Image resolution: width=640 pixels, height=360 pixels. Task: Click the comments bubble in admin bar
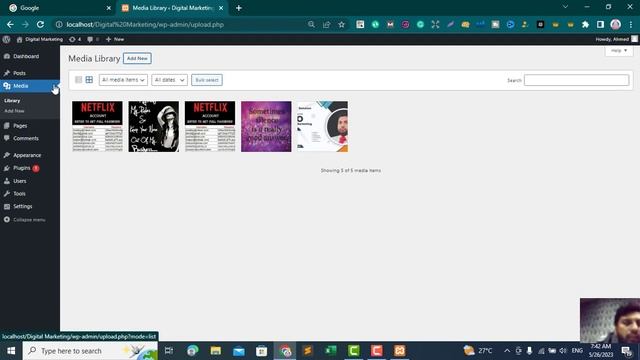(93, 39)
